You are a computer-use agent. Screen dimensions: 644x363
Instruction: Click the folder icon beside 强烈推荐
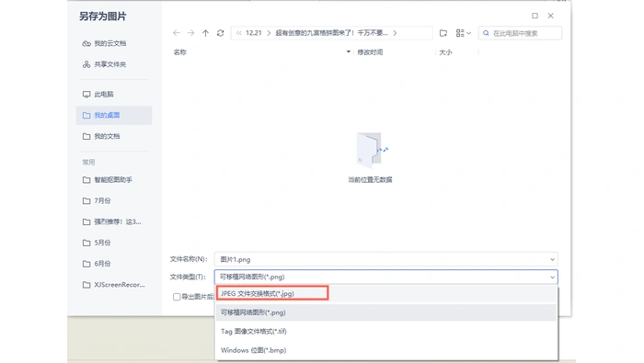[86, 221]
